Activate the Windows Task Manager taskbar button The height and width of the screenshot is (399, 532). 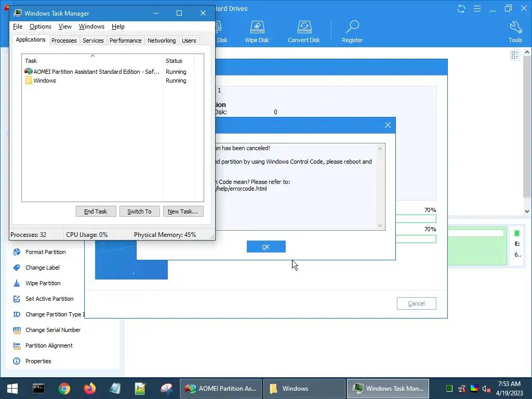point(388,389)
